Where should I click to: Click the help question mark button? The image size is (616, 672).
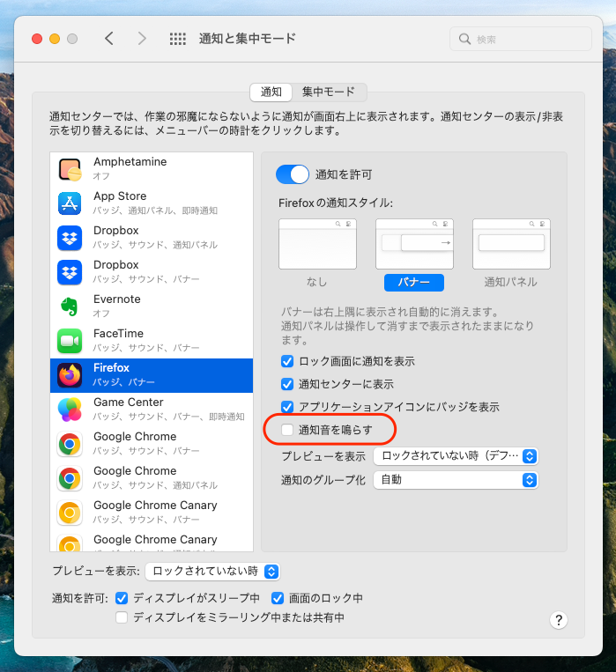(x=558, y=620)
